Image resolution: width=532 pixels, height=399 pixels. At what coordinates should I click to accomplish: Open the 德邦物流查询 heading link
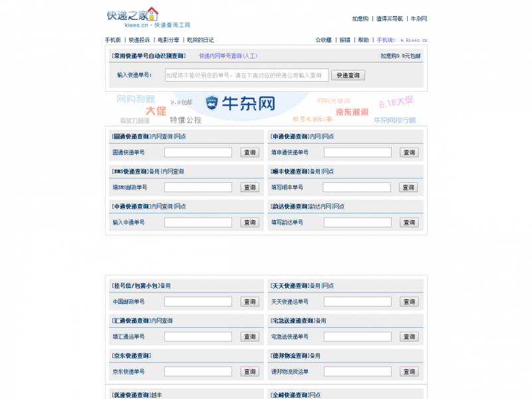tap(290, 356)
